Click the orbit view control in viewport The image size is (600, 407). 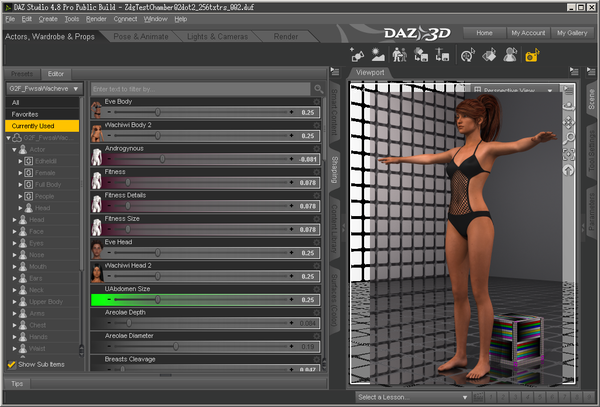569,106
